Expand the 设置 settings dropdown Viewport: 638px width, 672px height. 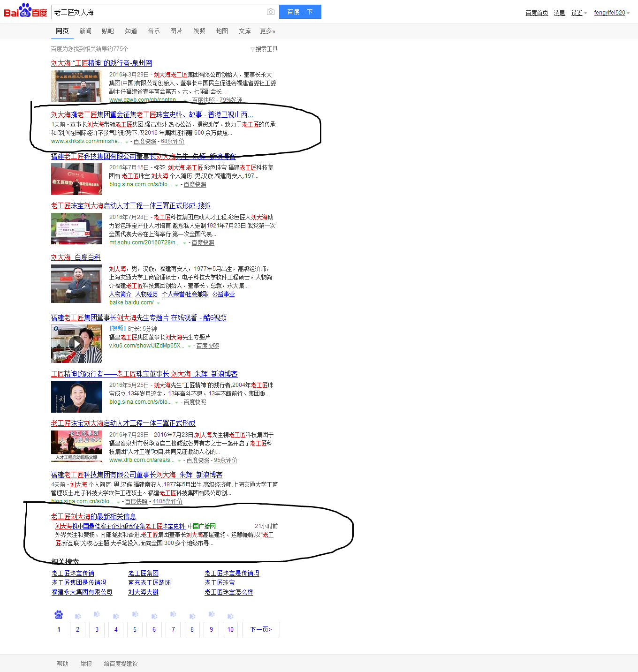579,13
